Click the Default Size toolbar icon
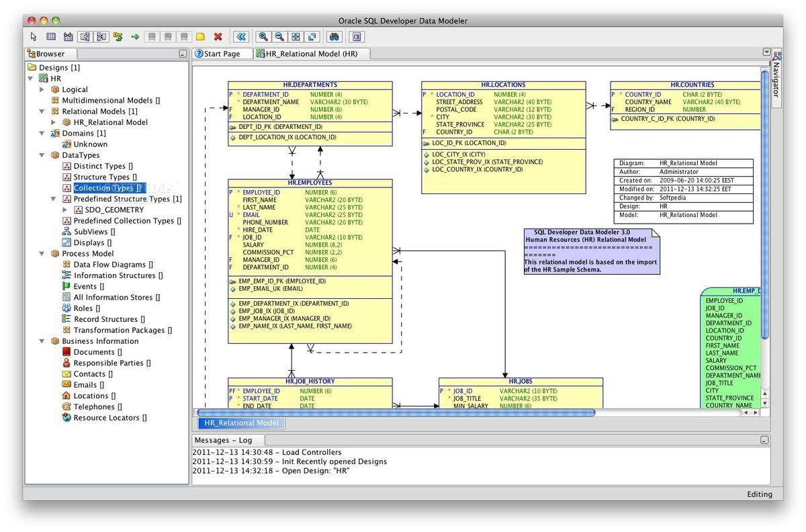Image resolution: width=806 pixels, height=532 pixels. pos(312,37)
